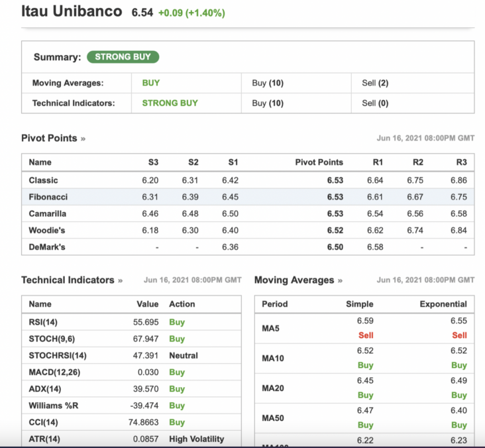Select the Camarilla pivot points row
Image resolution: width=485 pixels, height=448 pixels.
[x=48, y=213]
